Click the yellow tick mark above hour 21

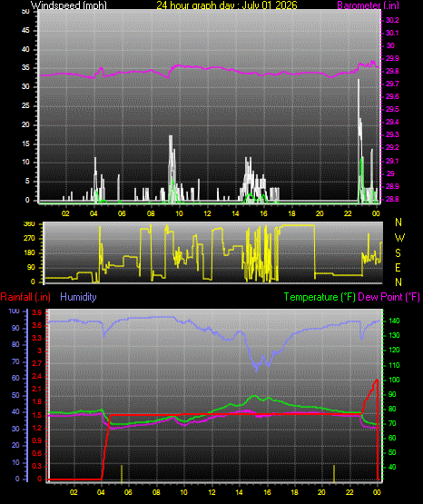pos(334,473)
